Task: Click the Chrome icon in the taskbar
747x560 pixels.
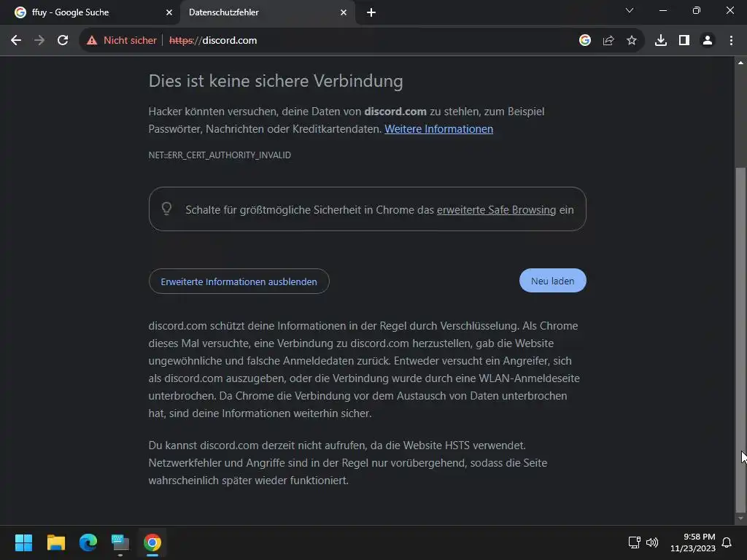Action: coord(152,542)
